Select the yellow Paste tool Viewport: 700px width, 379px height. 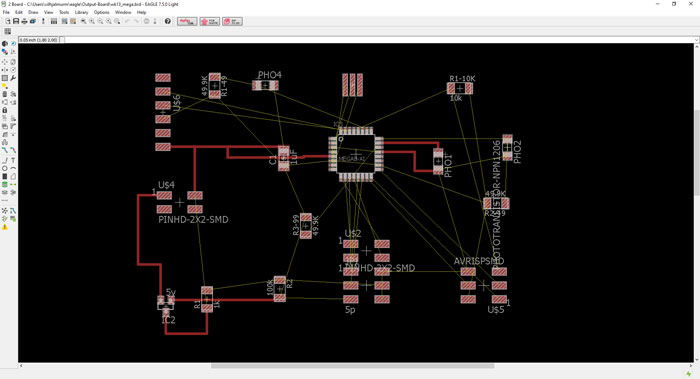point(5,85)
